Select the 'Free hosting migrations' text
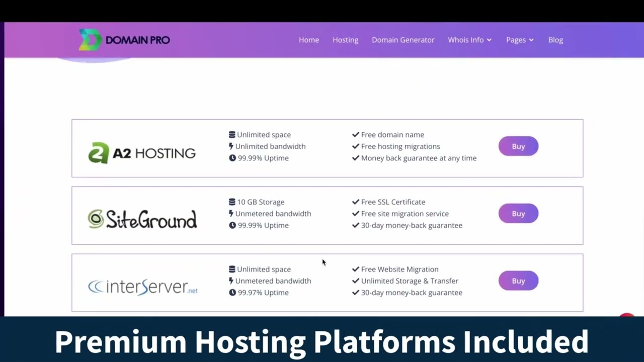This screenshot has width=644, height=362. pyautogui.click(x=400, y=146)
